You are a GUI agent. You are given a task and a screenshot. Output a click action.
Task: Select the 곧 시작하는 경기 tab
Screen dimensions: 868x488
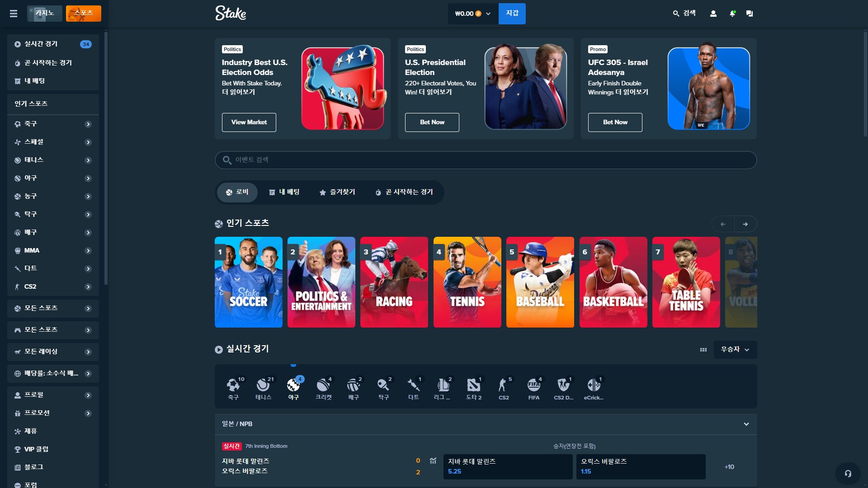tap(404, 192)
